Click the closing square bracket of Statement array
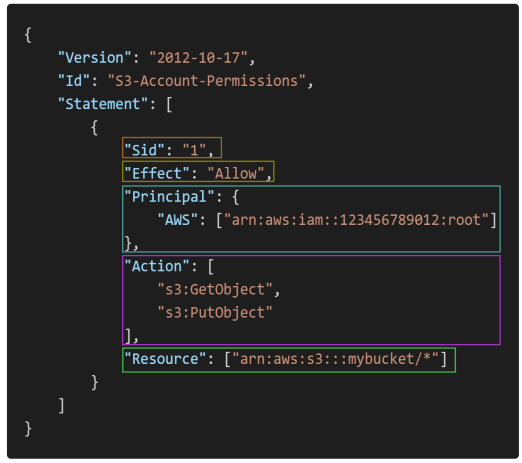 [61, 406]
